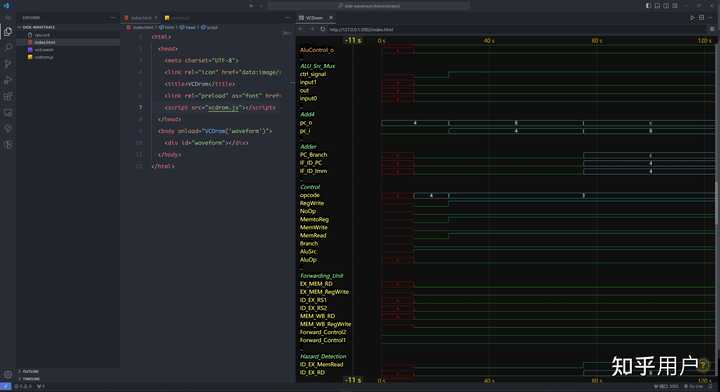Toggle panel layout icon in title bar

[657, 6]
